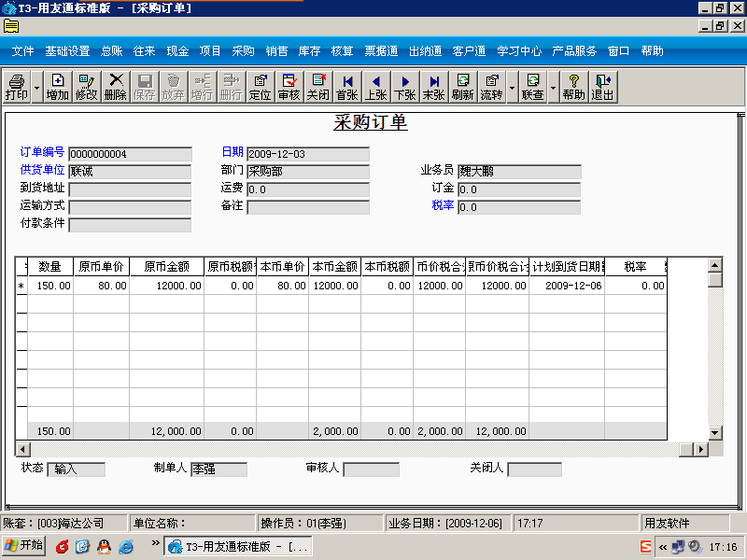The height and width of the screenshot is (560, 747).
Task: Click the 关闭 close-order toolbar icon
Action: 318,87
